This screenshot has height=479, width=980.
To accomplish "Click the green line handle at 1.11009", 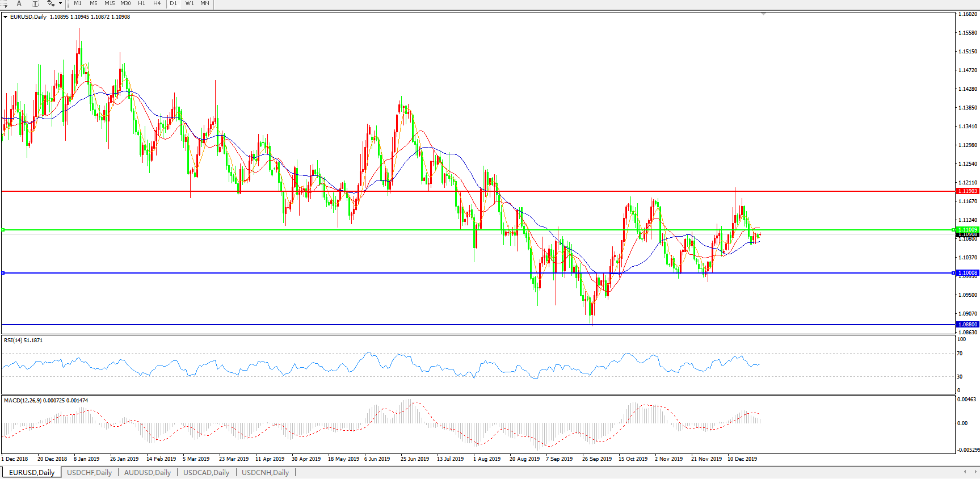I will [3, 230].
